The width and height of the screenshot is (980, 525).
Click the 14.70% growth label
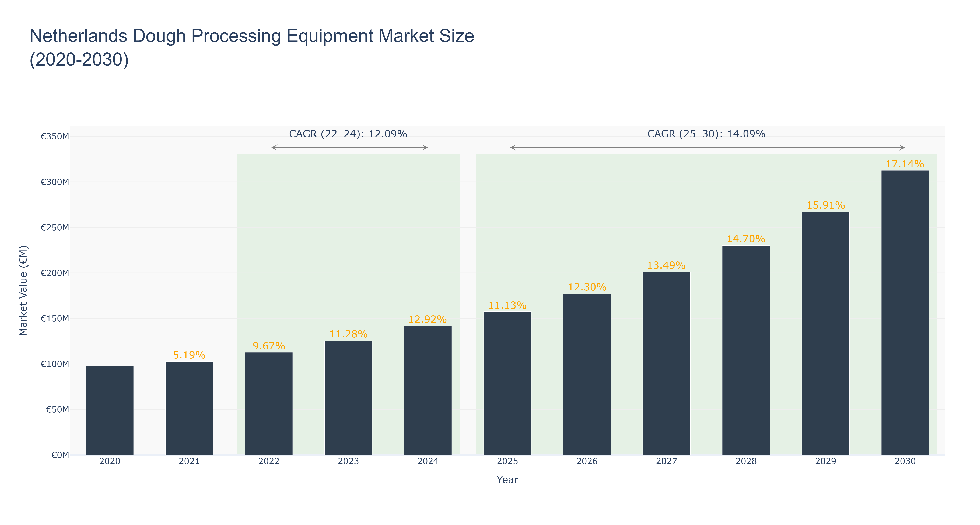[746, 239]
